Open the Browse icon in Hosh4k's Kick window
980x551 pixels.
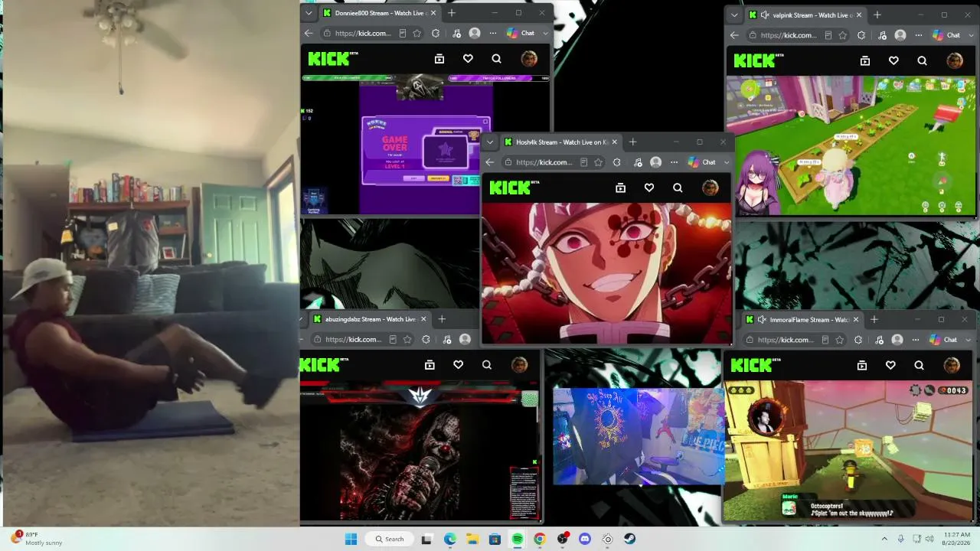pos(621,187)
